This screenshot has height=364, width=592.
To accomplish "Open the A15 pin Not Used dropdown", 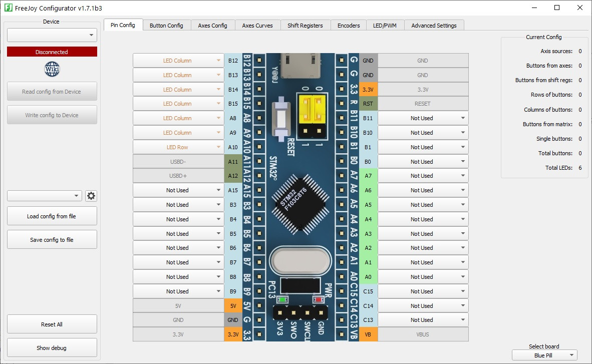I will pos(178,190).
